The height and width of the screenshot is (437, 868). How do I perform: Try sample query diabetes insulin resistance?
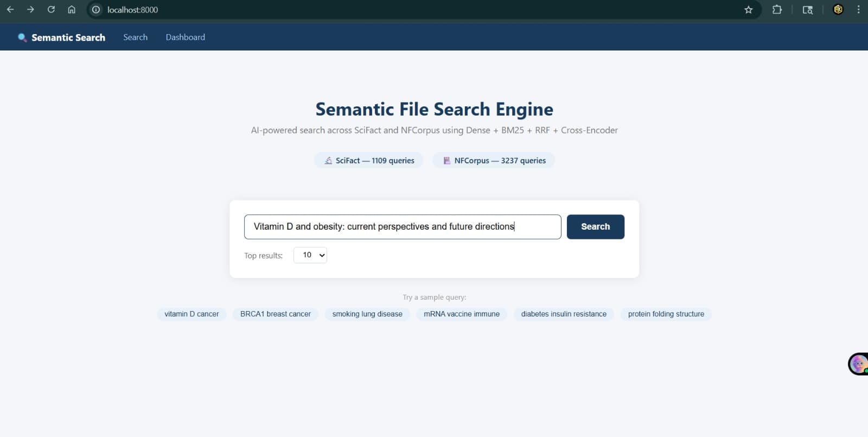point(564,314)
